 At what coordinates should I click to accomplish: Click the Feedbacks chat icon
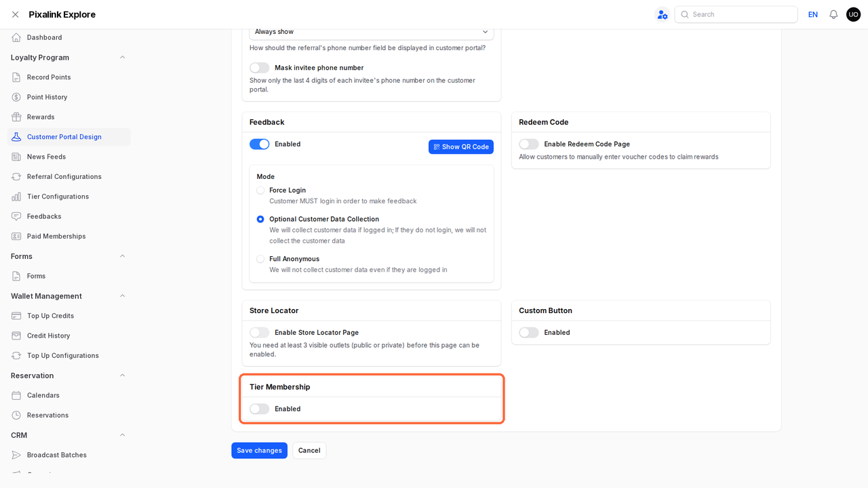(x=16, y=216)
